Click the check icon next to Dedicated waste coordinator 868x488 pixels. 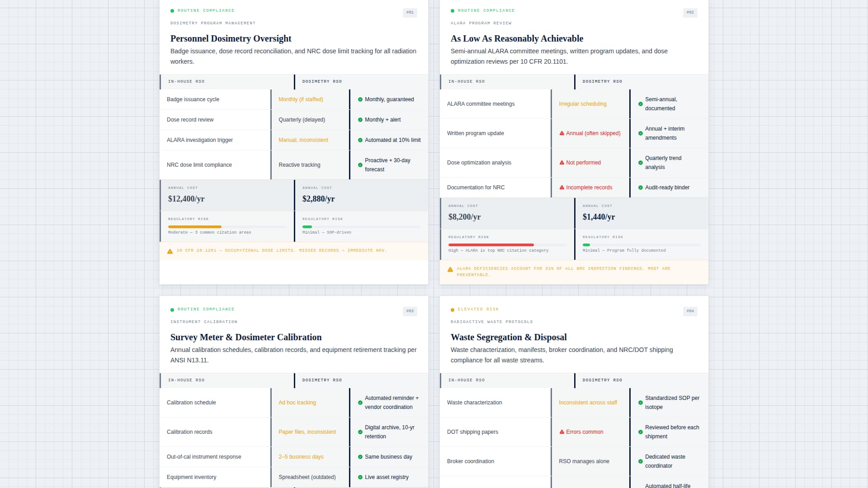point(641,461)
